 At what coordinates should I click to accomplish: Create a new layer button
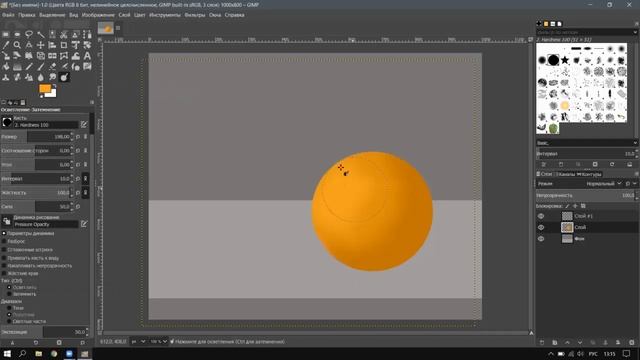click(x=542, y=342)
